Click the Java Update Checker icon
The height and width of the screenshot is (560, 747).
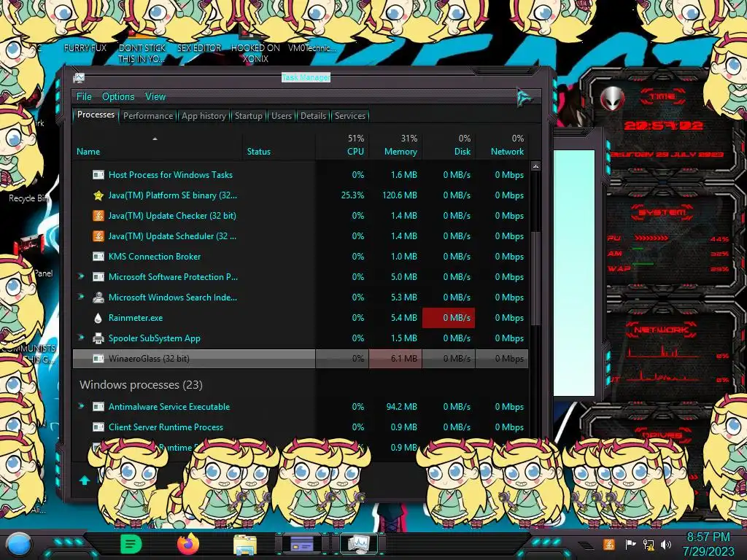pos(98,216)
